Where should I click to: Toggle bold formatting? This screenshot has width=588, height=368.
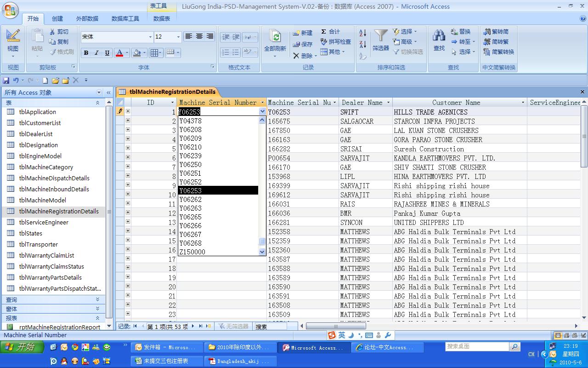[x=86, y=53]
